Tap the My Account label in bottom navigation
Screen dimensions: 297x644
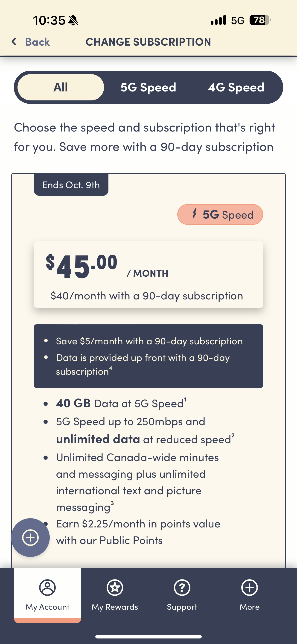[x=47, y=607]
